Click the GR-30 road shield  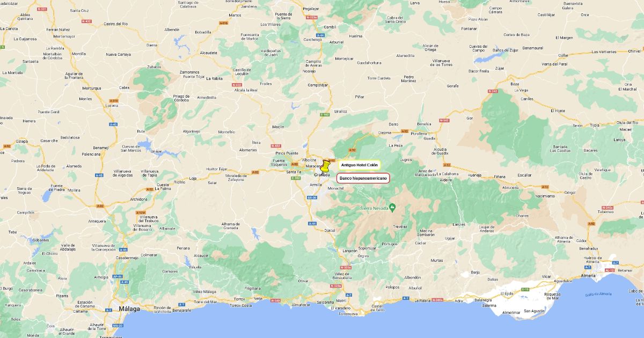(311, 197)
